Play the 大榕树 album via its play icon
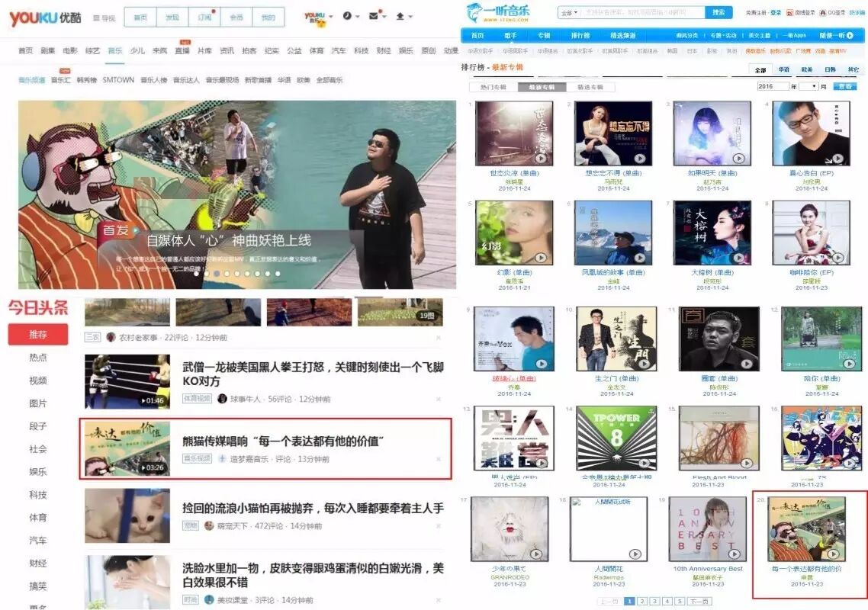 click(x=738, y=258)
